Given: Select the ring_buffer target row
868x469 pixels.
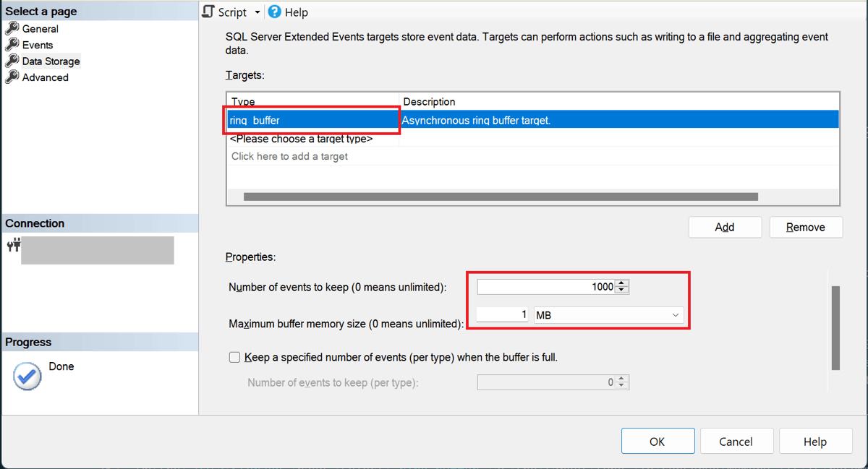Looking at the screenshot, I should (x=312, y=121).
